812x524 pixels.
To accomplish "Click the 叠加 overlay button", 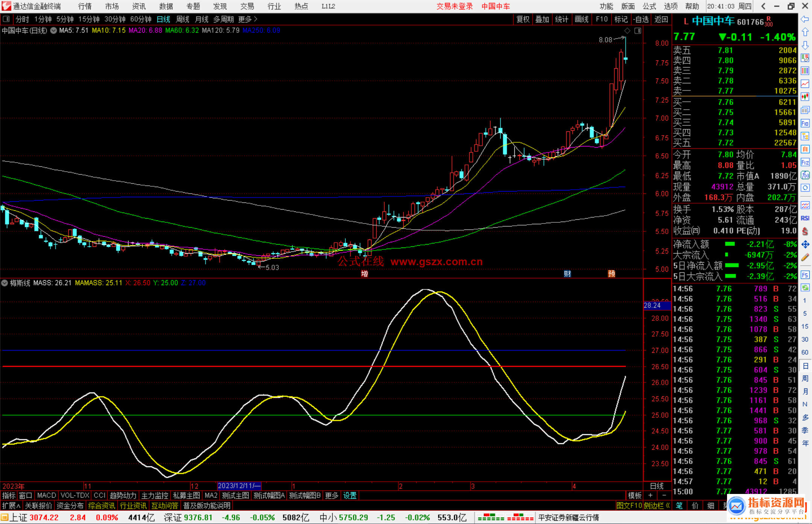I will click(542, 19).
